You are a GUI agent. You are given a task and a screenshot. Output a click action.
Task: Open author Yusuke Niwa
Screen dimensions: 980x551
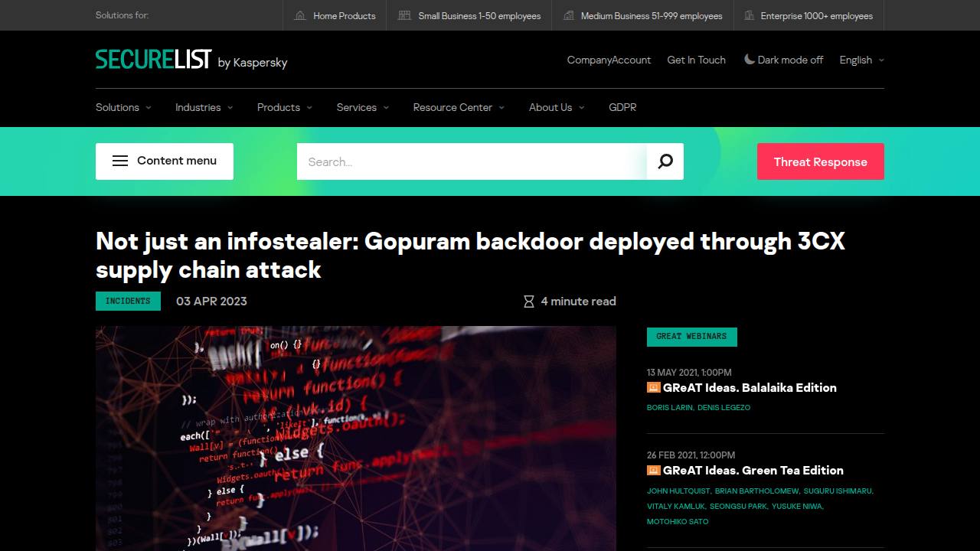coord(797,507)
